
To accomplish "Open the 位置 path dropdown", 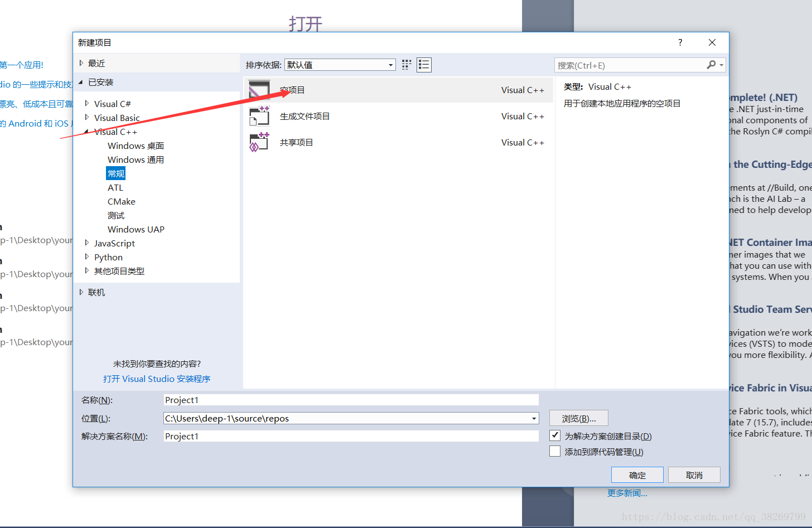I will coord(534,418).
